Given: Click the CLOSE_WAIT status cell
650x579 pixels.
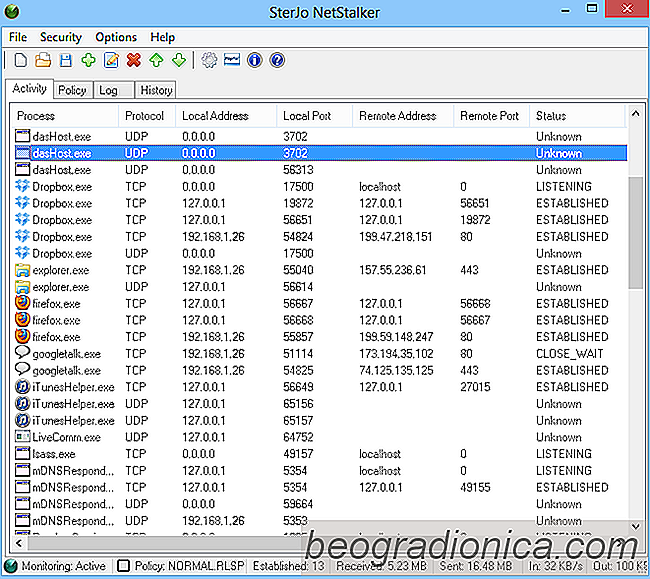Looking at the screenshot, I should (x=569, y=354).
